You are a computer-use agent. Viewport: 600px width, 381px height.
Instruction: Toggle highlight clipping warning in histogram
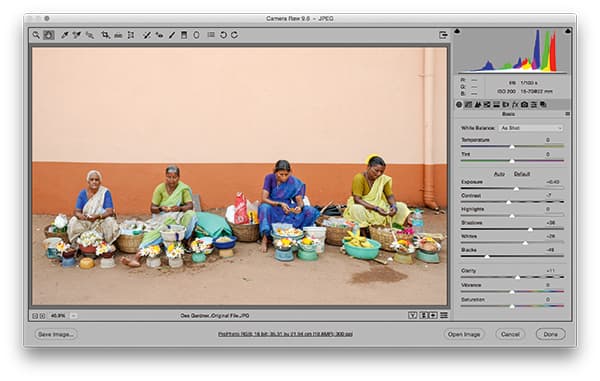pyautogui.click(x=568, y=31)
